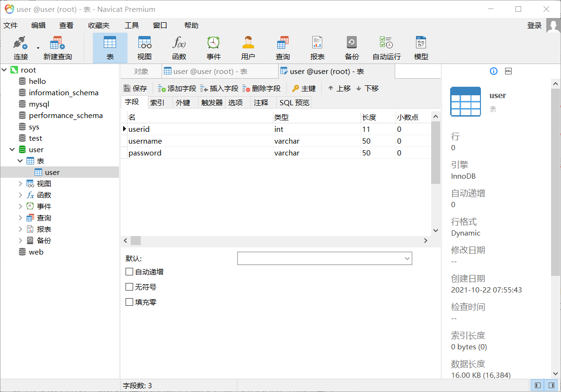561x392 pixels.
Task: Open the 事件 events toolbar icon
Action: tap(214, 48)
